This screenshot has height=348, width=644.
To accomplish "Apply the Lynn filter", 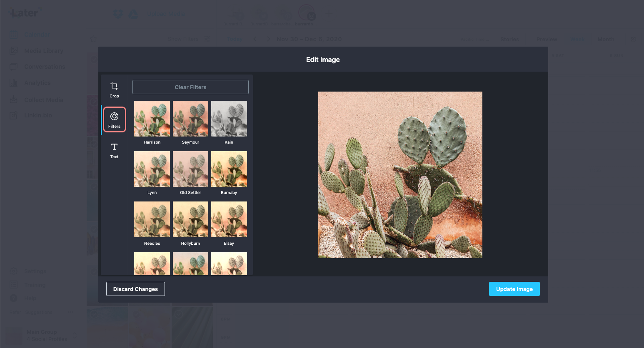I will pos(152,169).
